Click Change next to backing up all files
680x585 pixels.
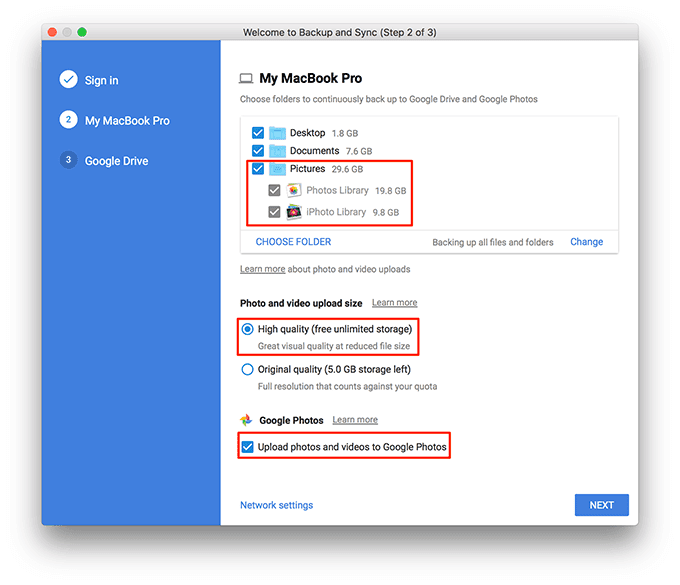586,242
